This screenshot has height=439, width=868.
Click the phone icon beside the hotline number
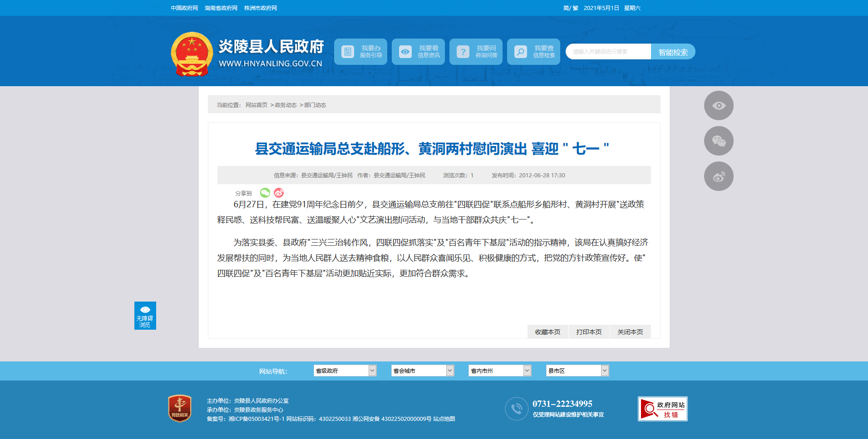pyautogui.click(x=517, y=409)
